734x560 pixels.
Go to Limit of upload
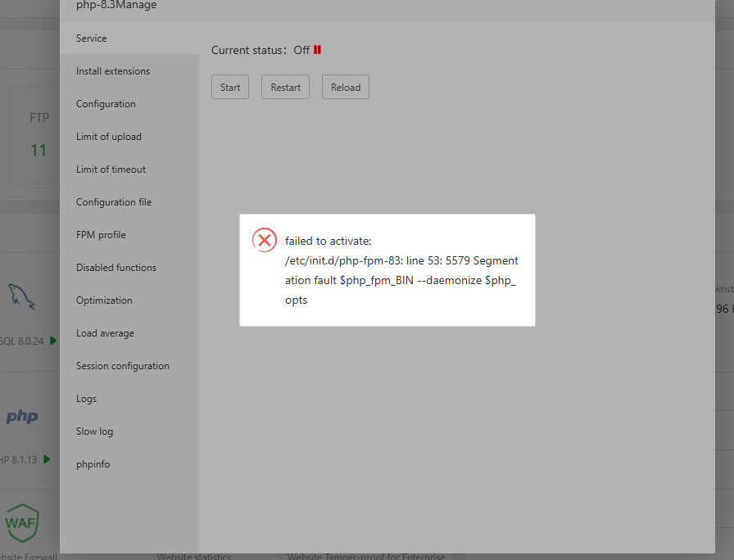pos(129,137)
